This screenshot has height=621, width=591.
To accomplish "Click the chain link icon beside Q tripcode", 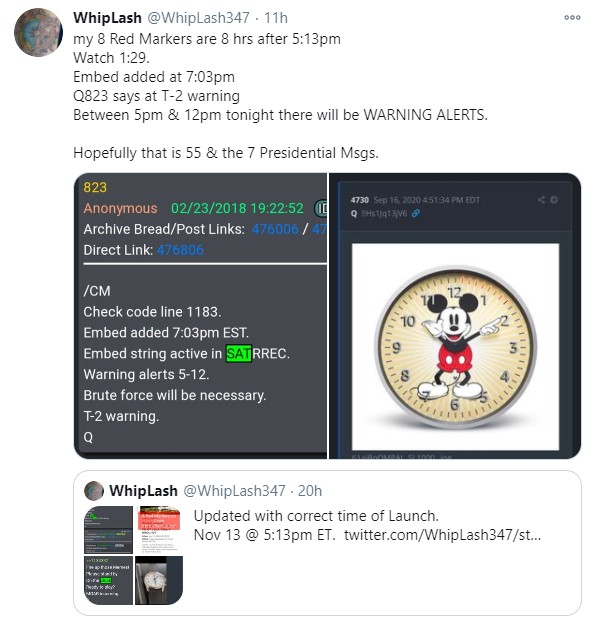I will pos(416,213).
